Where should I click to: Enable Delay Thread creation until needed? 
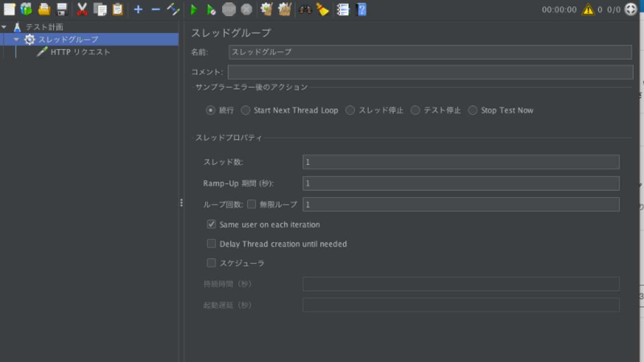coord(211,244)
